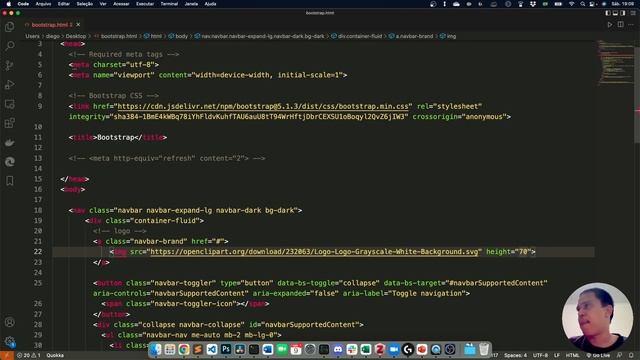Image resolution: width=640 pixels, height=360 pixels.
Task: Click line number 22 in the gutter
Action: pyautogui.click(x=38, y=252)
